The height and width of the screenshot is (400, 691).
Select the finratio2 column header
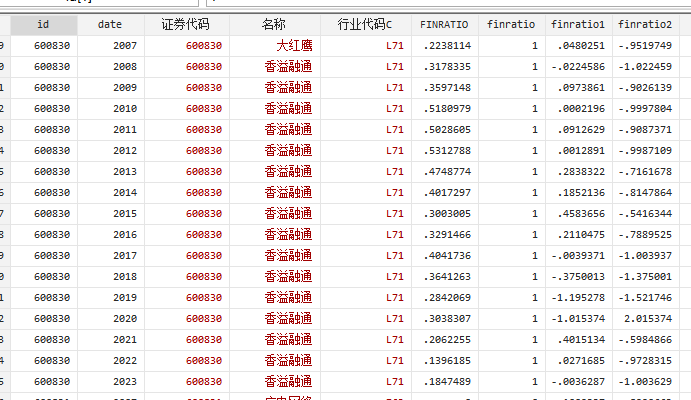[x=644, y=24]
